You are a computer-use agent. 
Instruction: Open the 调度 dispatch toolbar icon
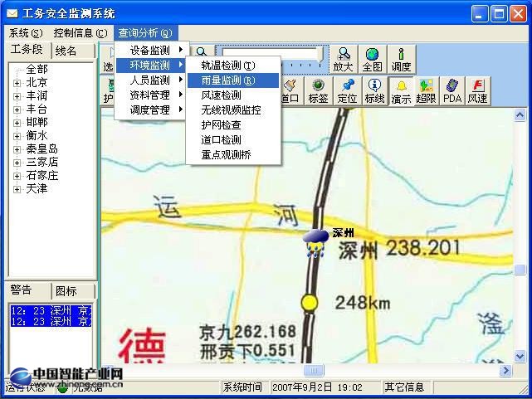(401, 60)
